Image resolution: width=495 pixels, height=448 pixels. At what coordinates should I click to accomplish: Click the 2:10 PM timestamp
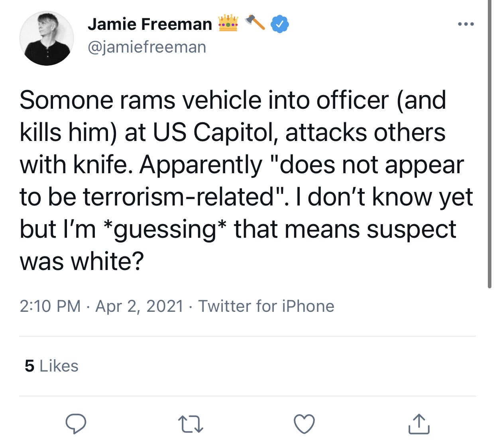coord(50,306)
